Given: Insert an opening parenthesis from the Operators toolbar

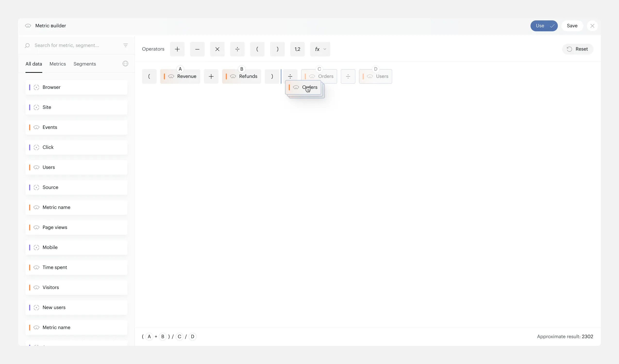Looking at the screenshot, I should [x=257, y=49].
